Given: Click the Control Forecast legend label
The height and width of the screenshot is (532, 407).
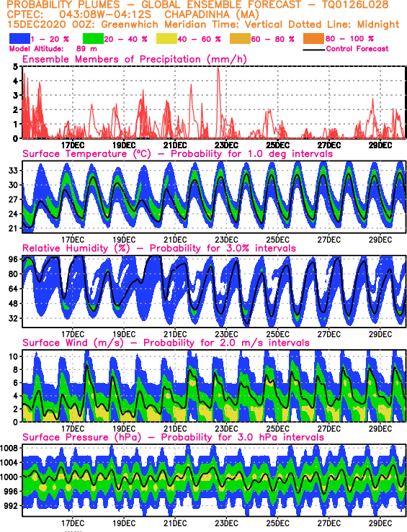Looking at the screenshot, I should 357,49.
